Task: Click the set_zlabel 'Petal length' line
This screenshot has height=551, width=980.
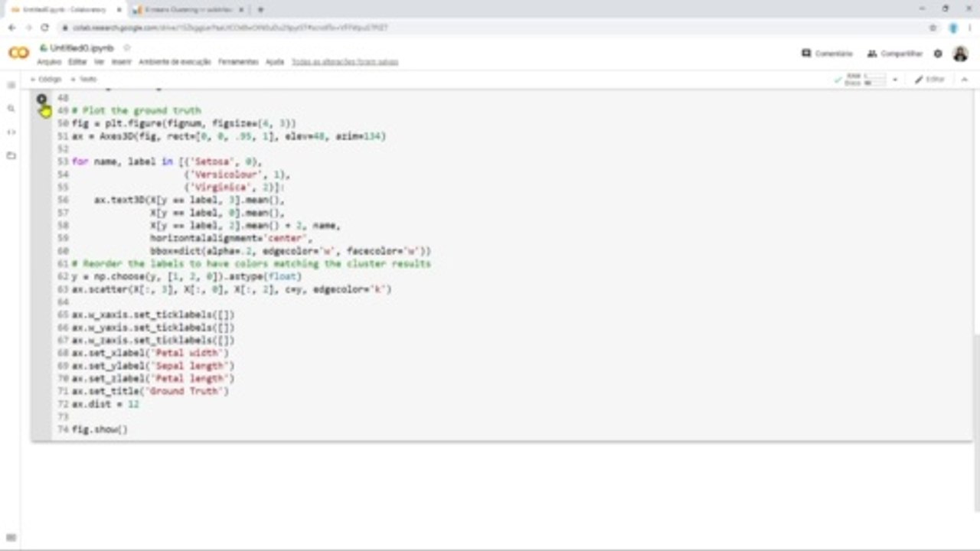Action: (x=153, y=378)
